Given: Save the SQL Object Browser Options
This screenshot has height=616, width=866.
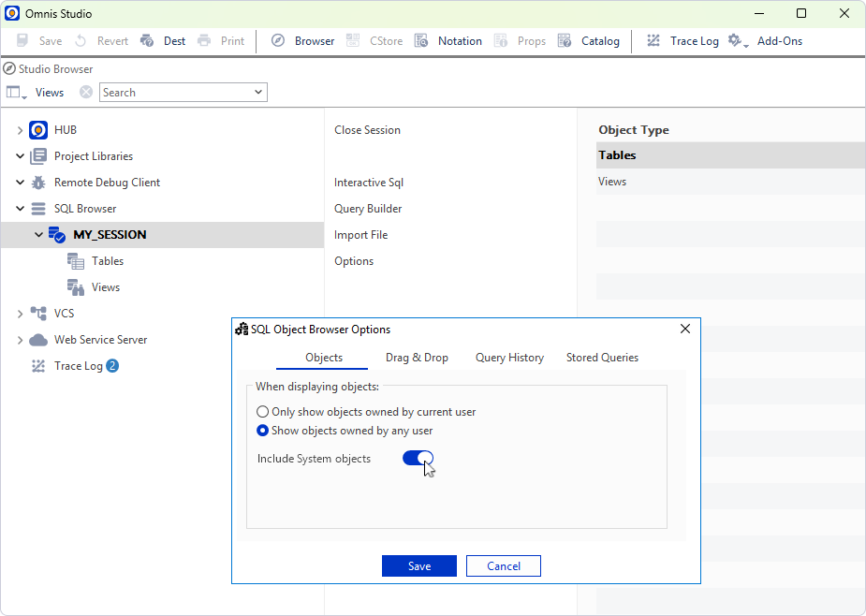Looking at the screenshot, I should [419, 565].
